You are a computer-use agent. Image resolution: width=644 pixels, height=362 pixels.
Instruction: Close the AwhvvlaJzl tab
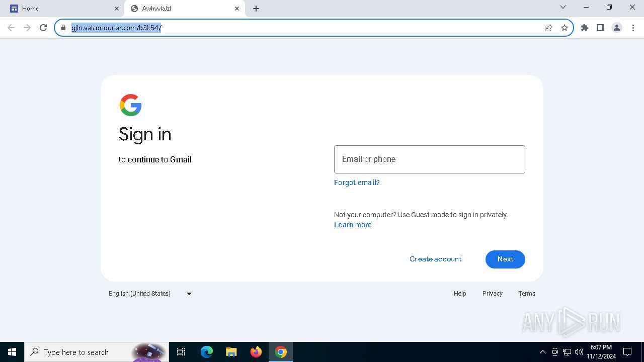237,9
